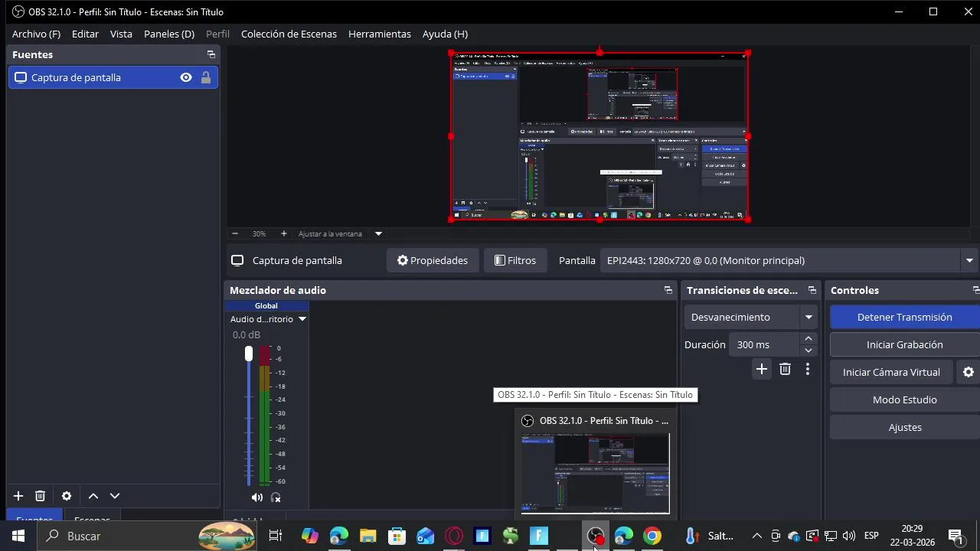This screenshot has width=980, height=551.
Task: Open the Pantalla monitor dropdown
Action: tap(789, 260)
